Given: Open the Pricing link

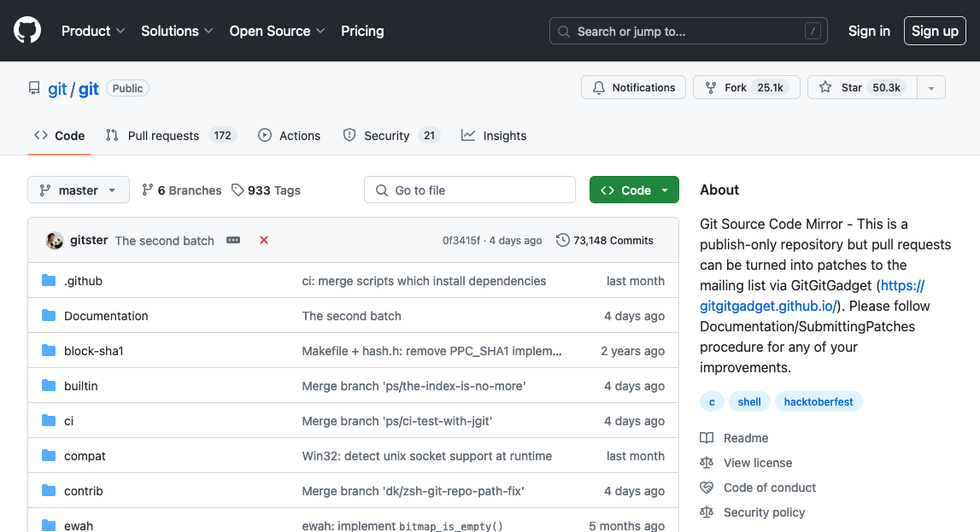Looking at the screenshot, I should (x=362, y=31).
